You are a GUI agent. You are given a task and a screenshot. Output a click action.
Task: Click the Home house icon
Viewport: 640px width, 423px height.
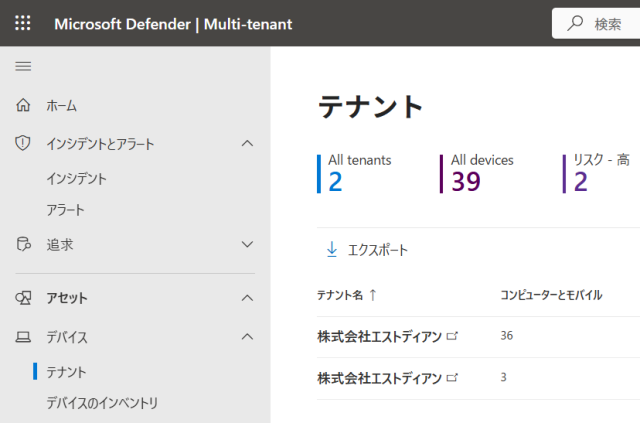click(23, 105)
